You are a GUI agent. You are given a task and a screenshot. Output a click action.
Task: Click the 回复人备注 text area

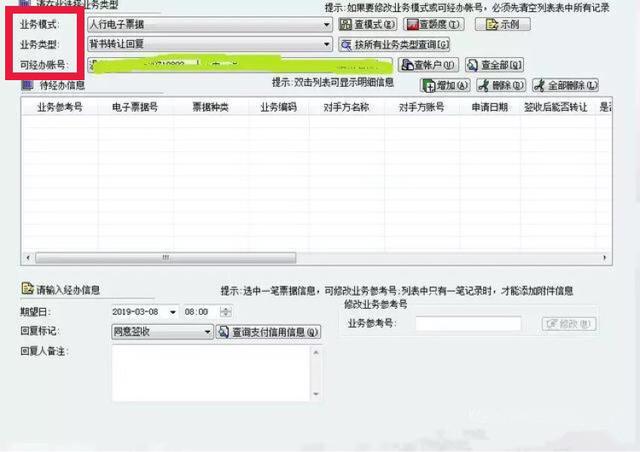[211, 374]
